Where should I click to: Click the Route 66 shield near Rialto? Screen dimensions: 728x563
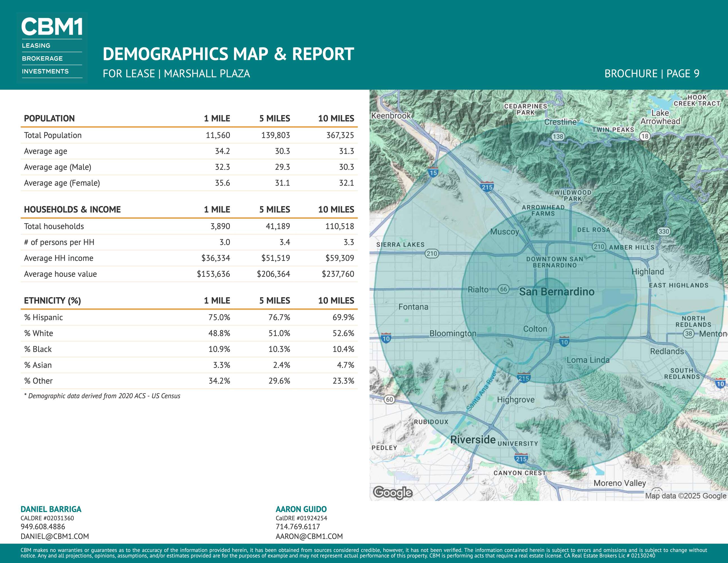[x=503, y=289]
